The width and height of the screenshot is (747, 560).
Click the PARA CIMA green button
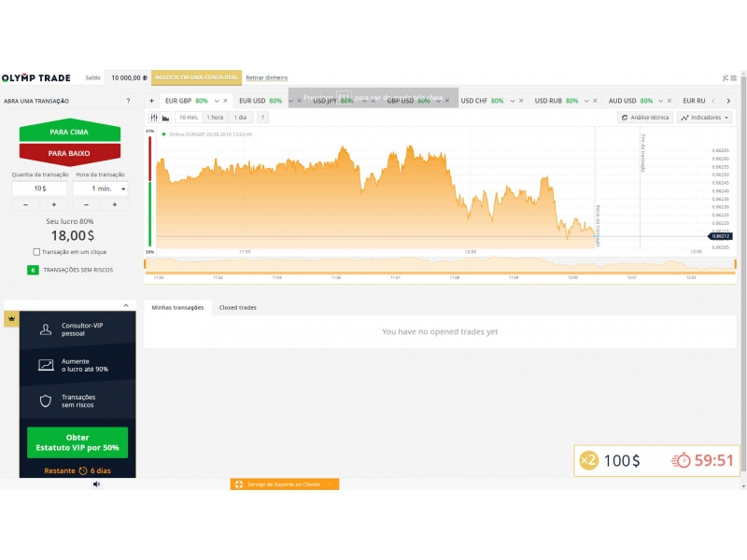coord(69,131)
